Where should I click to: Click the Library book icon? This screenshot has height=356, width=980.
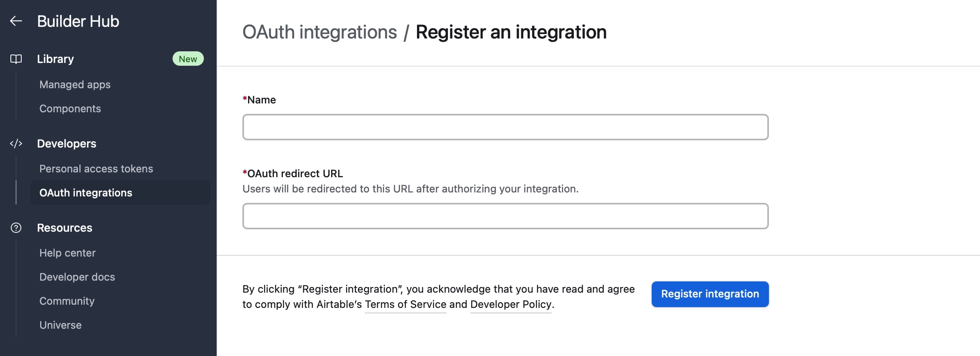coord(16,59)
